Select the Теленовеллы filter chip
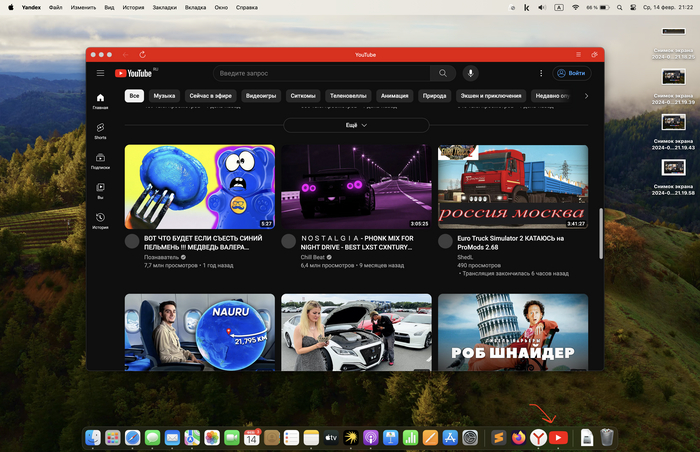The image size is (700, 452). click(x=348, y=96)
